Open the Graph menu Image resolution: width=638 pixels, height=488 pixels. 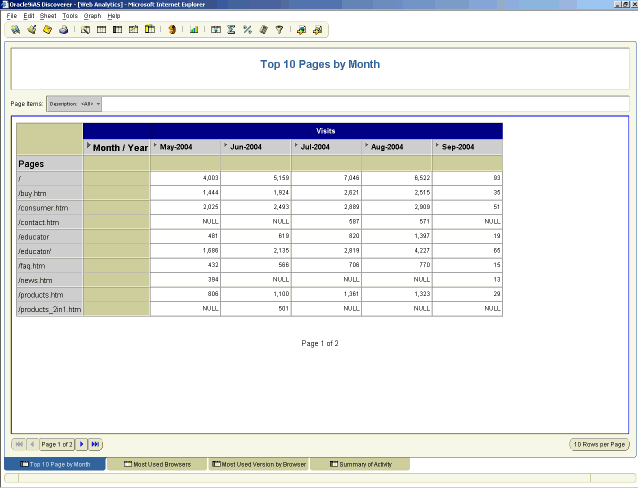click(x=92, y=16)
